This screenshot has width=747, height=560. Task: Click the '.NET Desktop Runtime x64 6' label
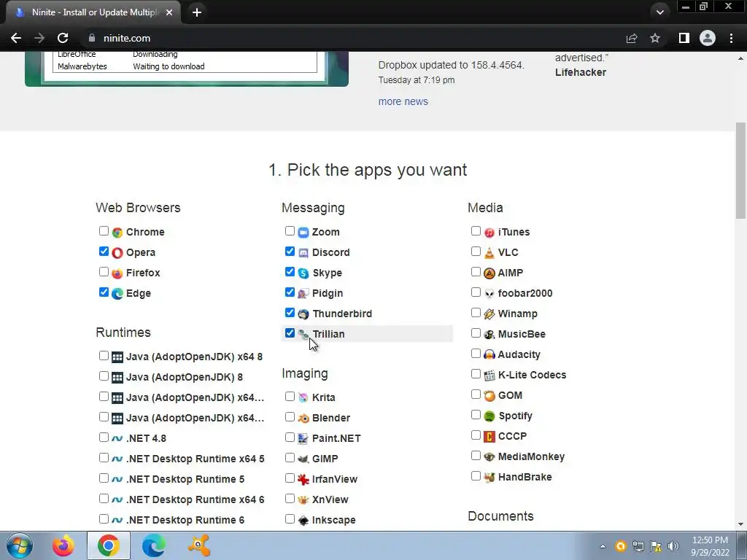click(x=196, y=499)
